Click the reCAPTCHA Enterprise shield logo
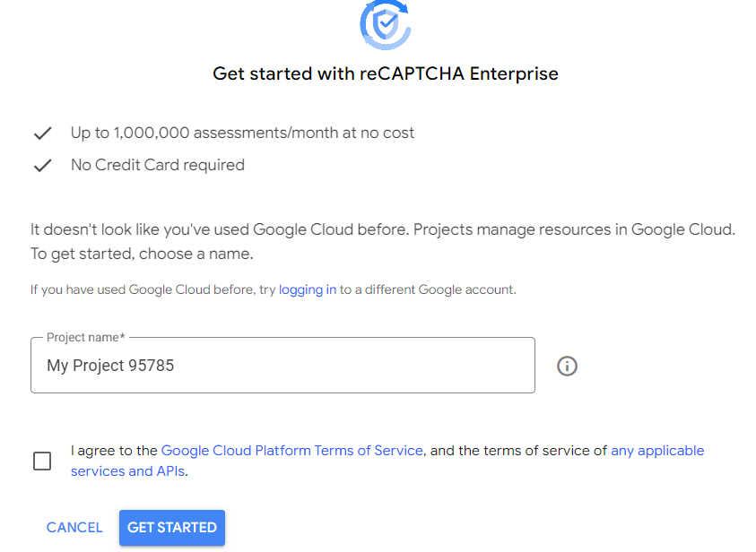This screenshot has height=552, width=756. point(386,24)
